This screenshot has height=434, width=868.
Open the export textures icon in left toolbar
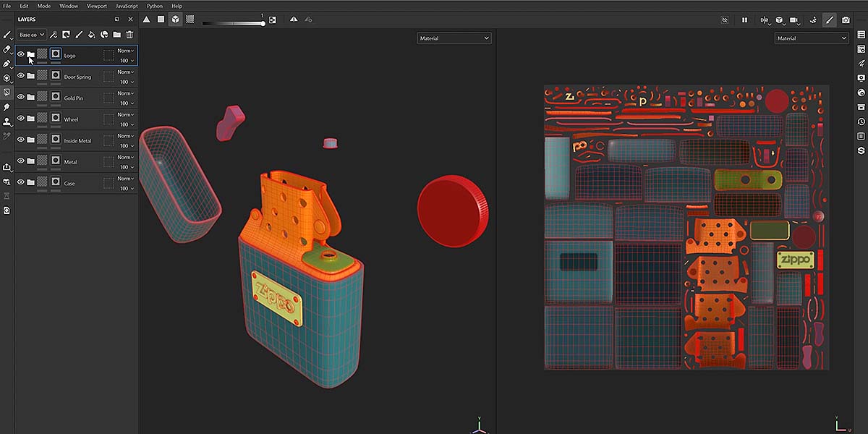point(7,166)
